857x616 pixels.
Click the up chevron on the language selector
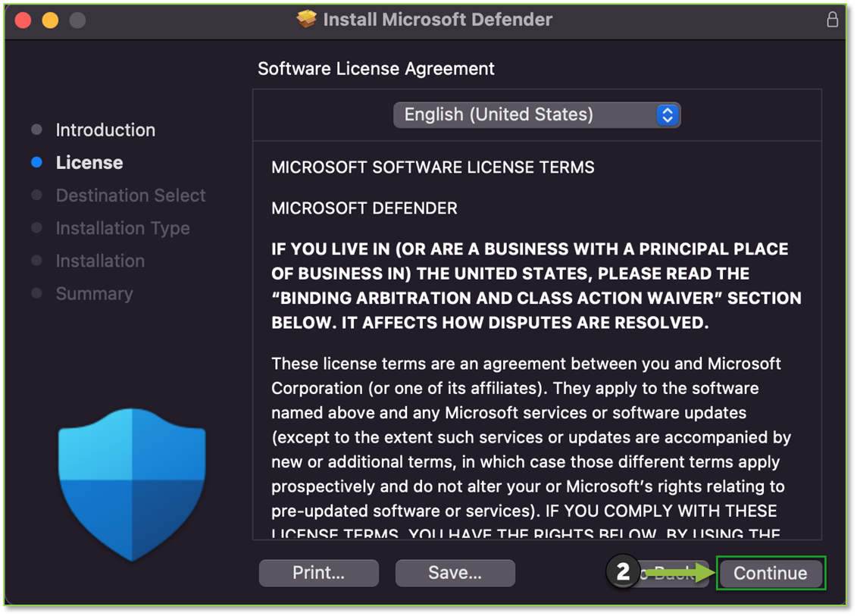tap(667, 111)
